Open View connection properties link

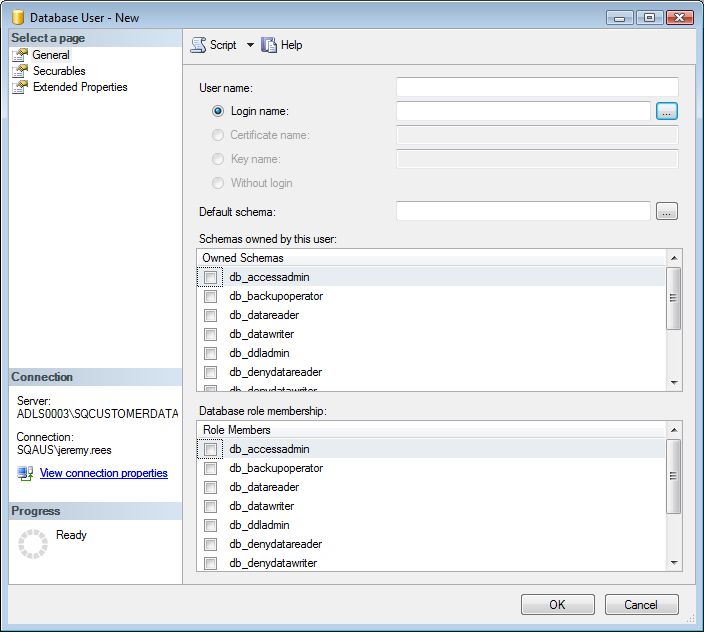pyautogui.click(x=103, y=473)
